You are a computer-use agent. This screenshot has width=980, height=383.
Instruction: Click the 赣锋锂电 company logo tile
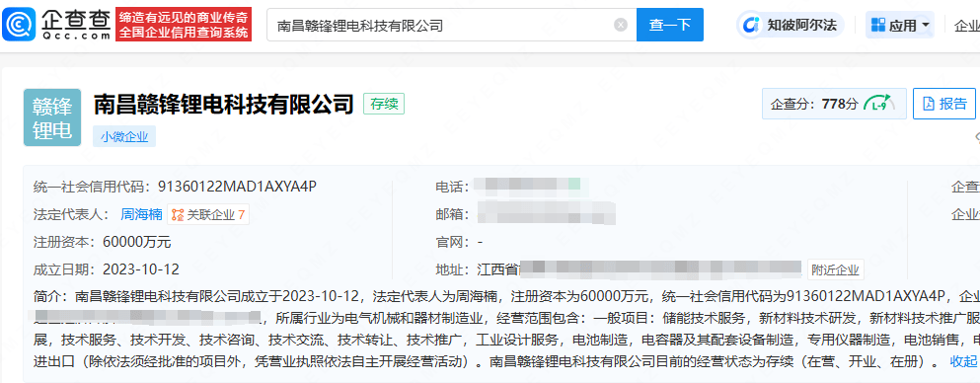pos(52,117)
